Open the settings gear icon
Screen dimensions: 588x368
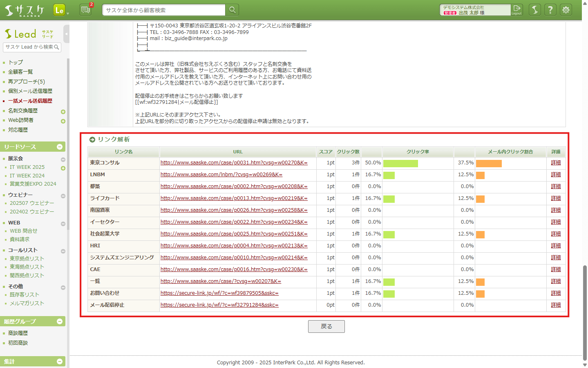[566, 10]
